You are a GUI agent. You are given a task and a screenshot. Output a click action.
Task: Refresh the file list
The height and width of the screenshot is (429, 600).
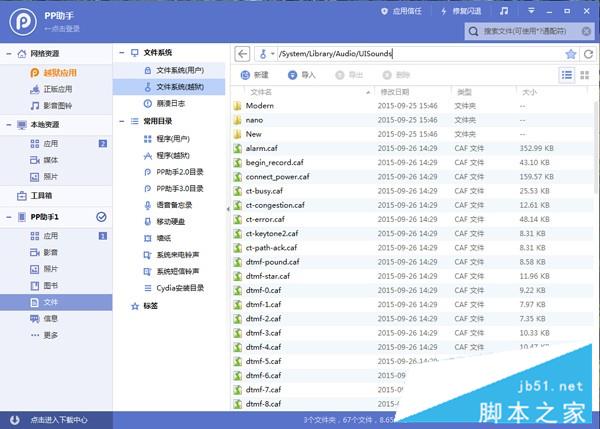[589, 54]
